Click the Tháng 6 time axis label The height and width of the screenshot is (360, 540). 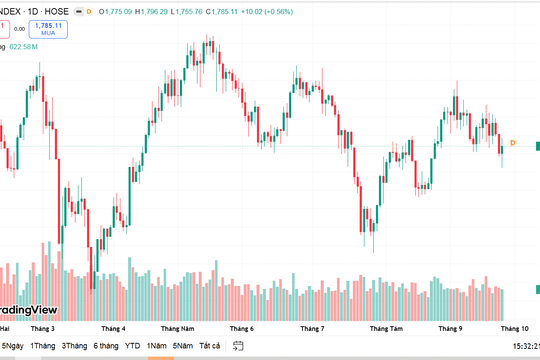pyautogui.click(x=241, y=329)
